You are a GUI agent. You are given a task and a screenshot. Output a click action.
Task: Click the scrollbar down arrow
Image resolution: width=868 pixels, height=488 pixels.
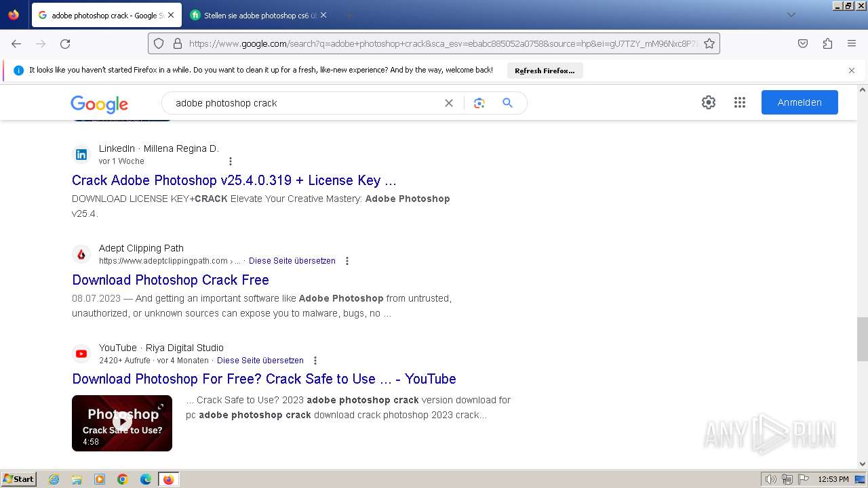click(x=863, y=464)
